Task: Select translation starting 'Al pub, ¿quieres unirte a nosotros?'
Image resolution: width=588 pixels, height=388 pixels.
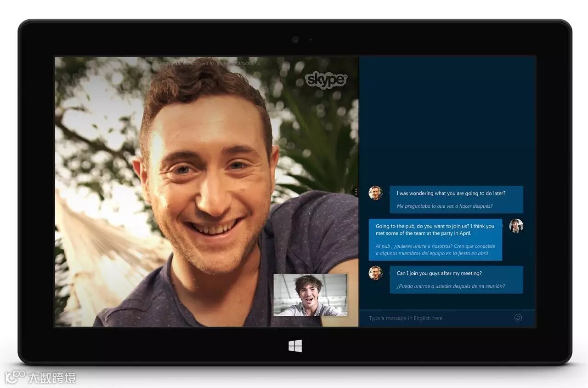Action: coord(435,250)
